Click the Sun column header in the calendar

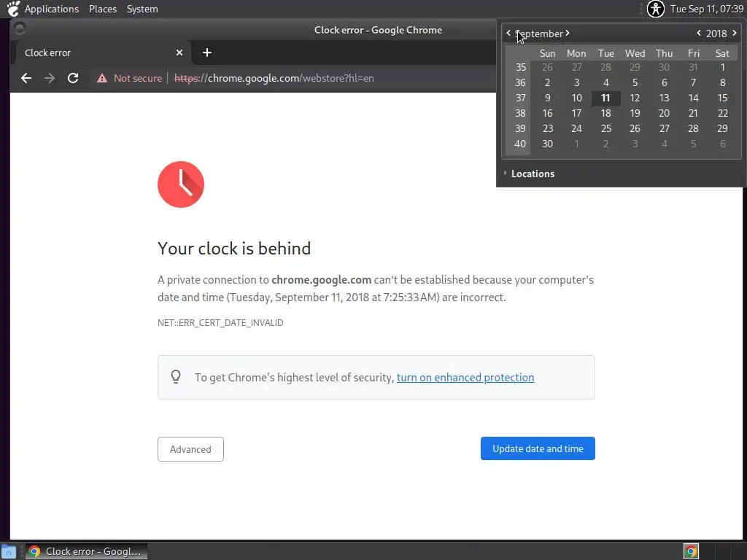click(x=547, y=53)
